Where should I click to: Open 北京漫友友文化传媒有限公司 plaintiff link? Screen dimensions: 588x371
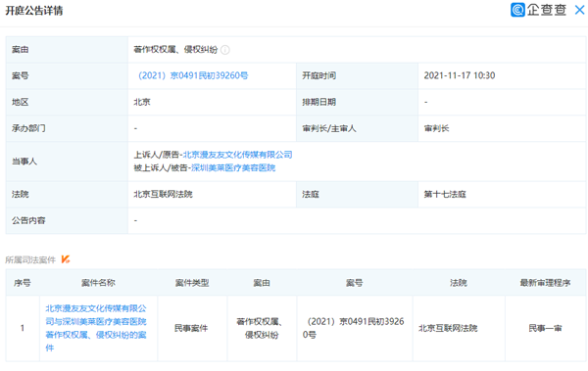tap(237, 155)
